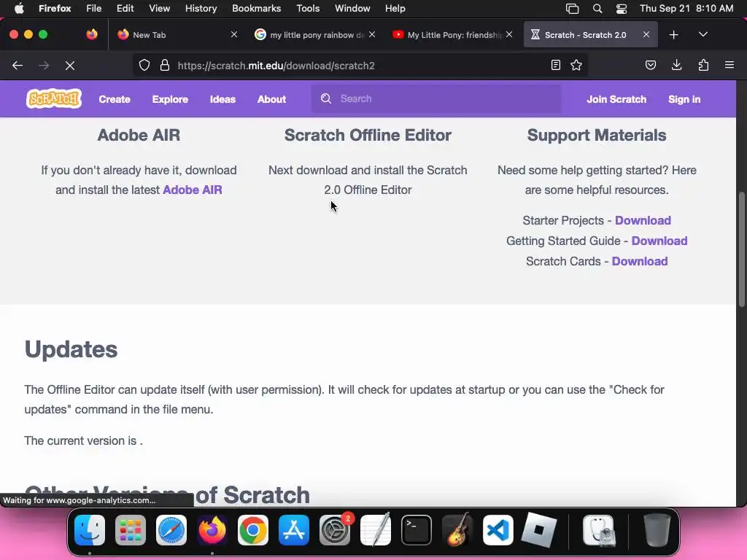
Task: Open the History menu
Action: (x=201, y=9)
